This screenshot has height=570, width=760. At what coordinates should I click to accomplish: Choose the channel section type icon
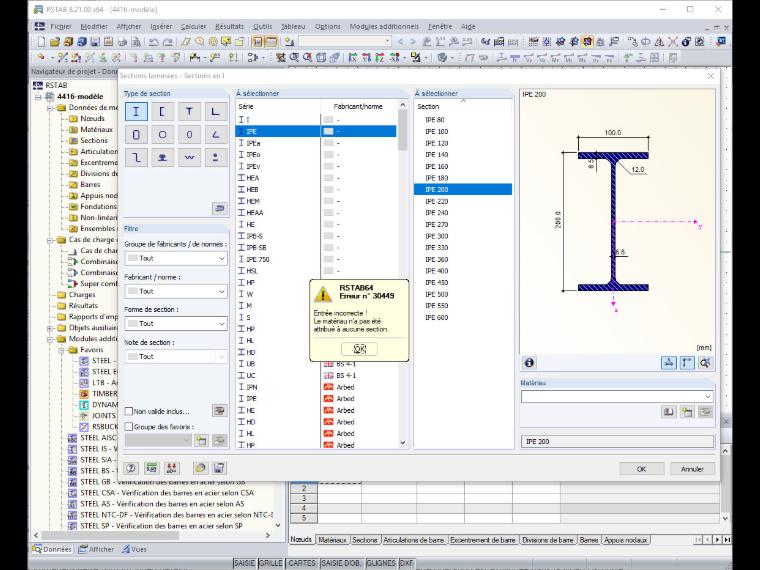coord(162,111)
